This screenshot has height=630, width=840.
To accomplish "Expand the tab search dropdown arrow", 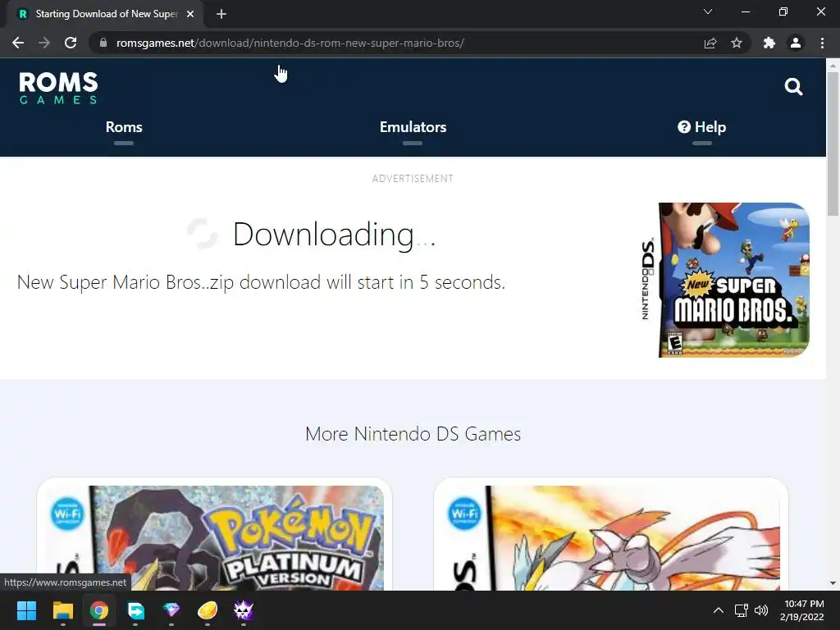I will tap(708, 11).
